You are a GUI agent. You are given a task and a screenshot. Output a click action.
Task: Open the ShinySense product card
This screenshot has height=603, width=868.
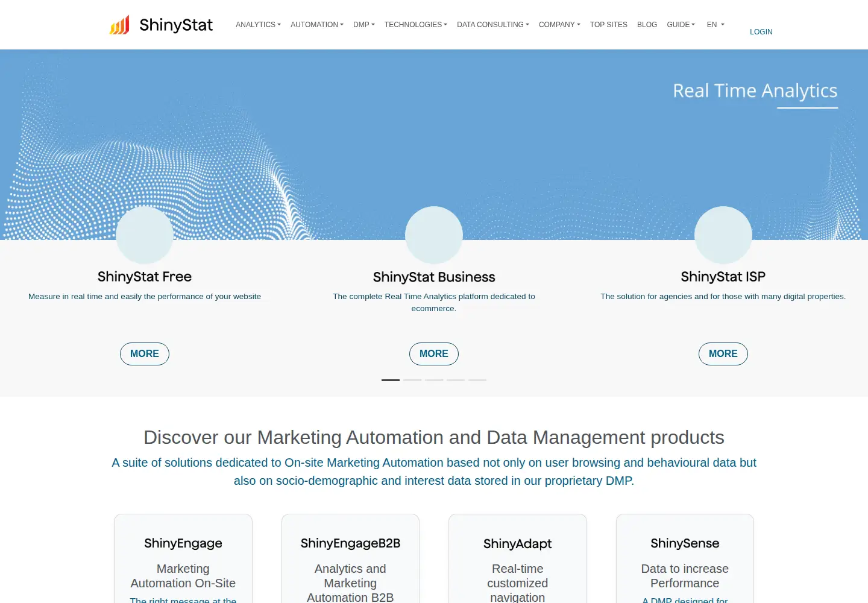click(x=685, y=558)
